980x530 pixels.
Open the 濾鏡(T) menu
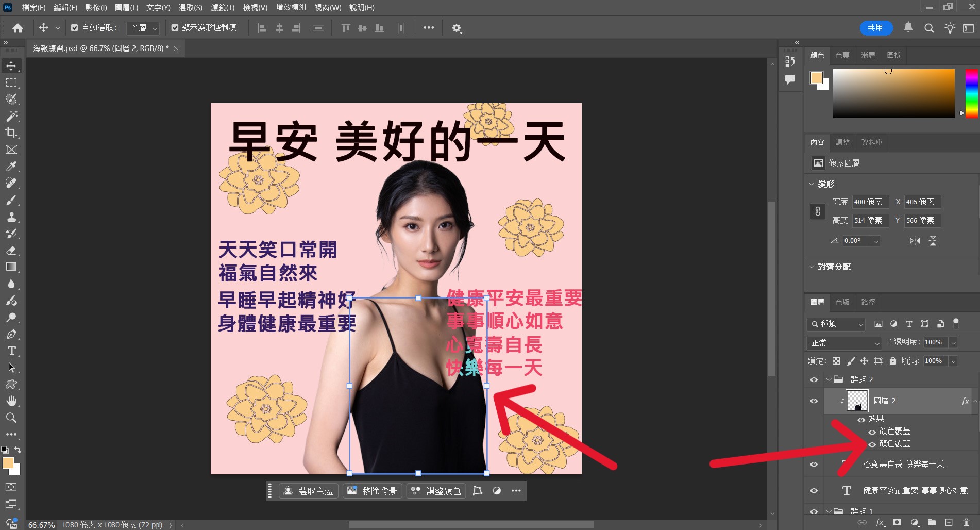[x=223, y=8]
